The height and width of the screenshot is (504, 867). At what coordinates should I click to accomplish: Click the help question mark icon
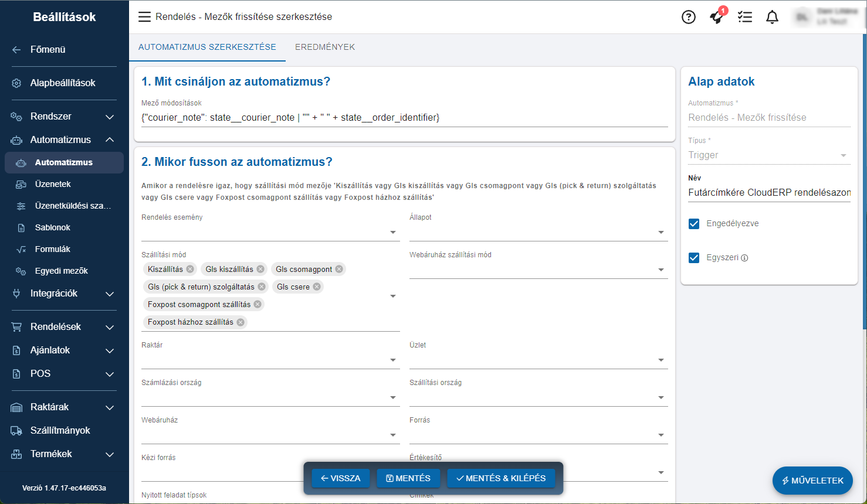coord(688,17)
